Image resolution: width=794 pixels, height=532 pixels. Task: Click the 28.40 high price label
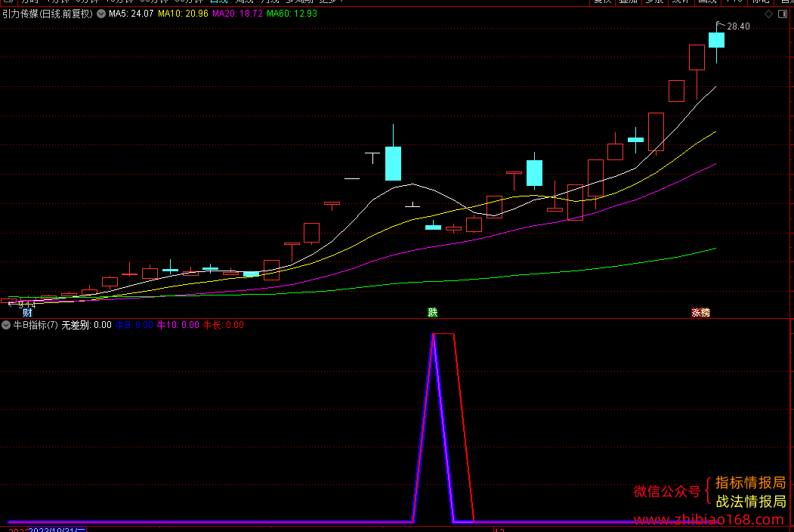(x=738, y=26)
